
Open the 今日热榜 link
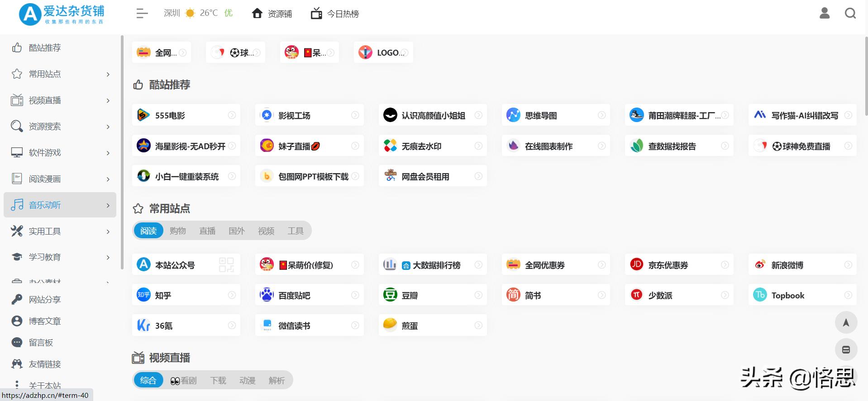[x=335, y=14]
